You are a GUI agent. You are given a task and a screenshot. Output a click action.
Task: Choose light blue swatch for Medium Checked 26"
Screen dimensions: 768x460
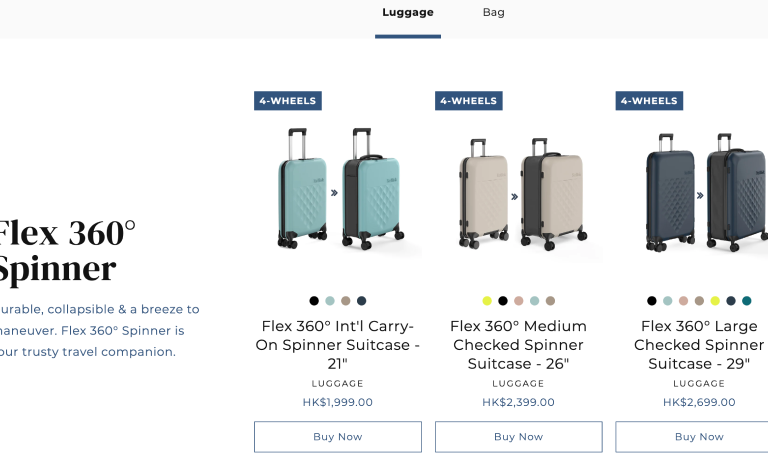coord(535,301)
